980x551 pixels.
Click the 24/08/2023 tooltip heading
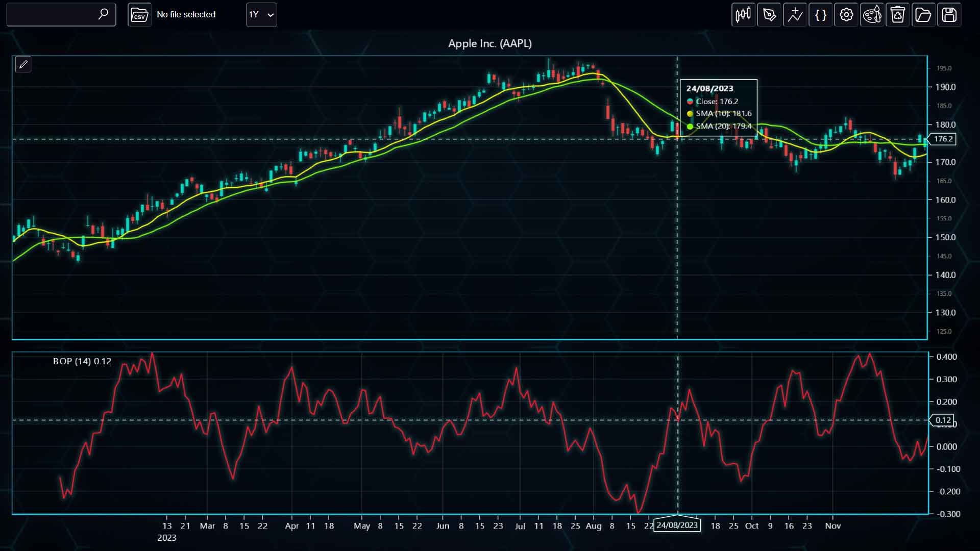click(709, 89)
